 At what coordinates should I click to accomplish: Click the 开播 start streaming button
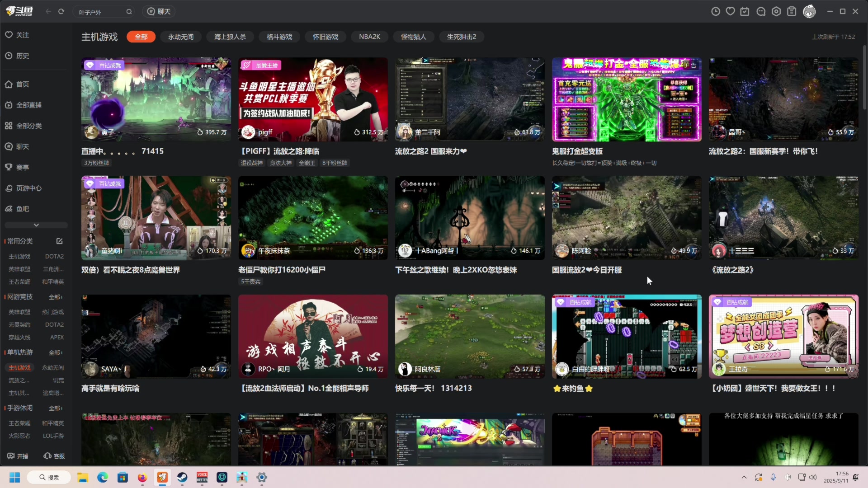point(18,456)
